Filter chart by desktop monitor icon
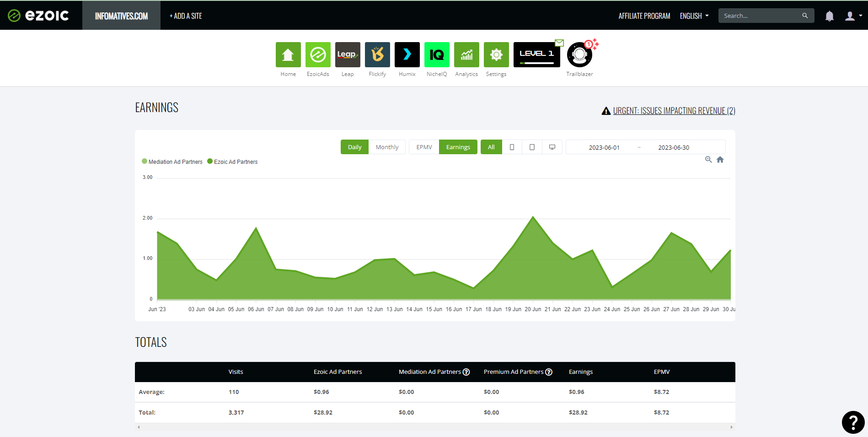Screen dimensions: 868x437 [552, 147]
